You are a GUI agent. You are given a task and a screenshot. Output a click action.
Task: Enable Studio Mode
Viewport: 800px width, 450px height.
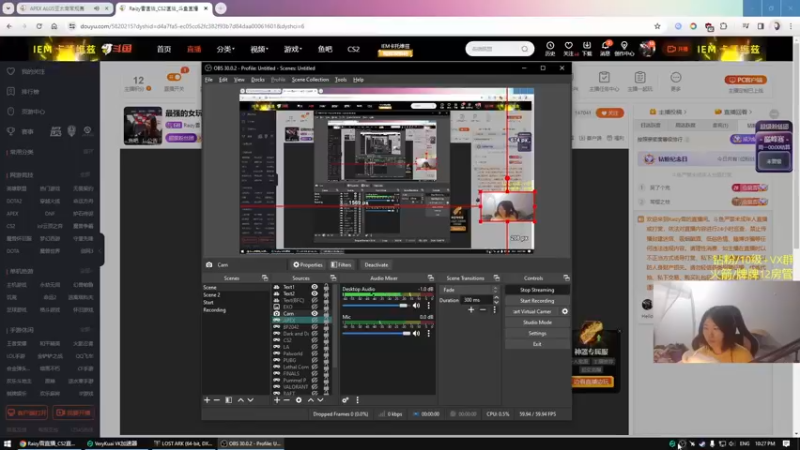tap(537, 322)
